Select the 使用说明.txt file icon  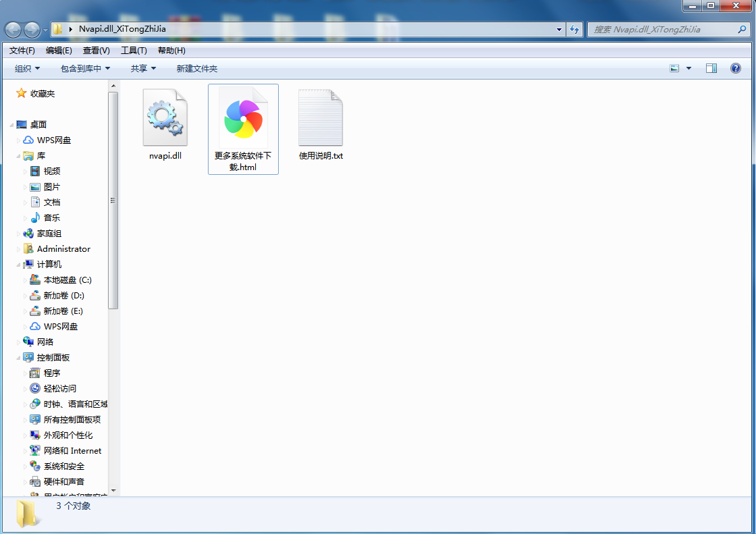(x=321, y=117)
